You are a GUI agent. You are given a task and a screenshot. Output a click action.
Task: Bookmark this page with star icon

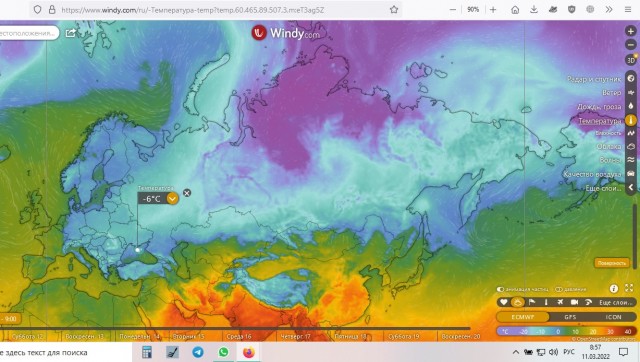[394, 9]
